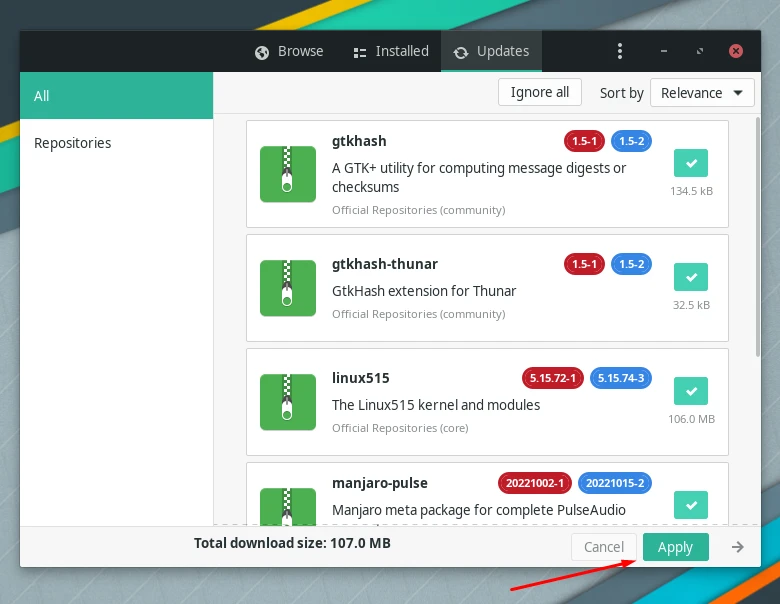Open the three-dot options menu
The width and height of the screenshot is (780, 604).
click(x=620, y=51)
